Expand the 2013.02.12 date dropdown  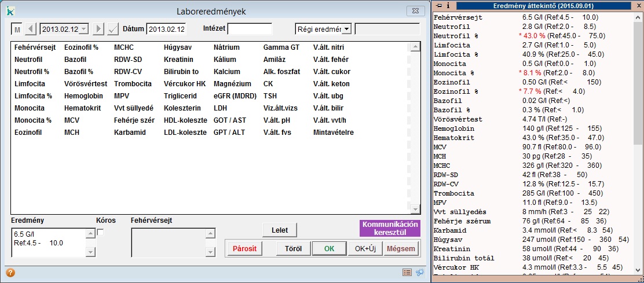(x=83, y=29)
